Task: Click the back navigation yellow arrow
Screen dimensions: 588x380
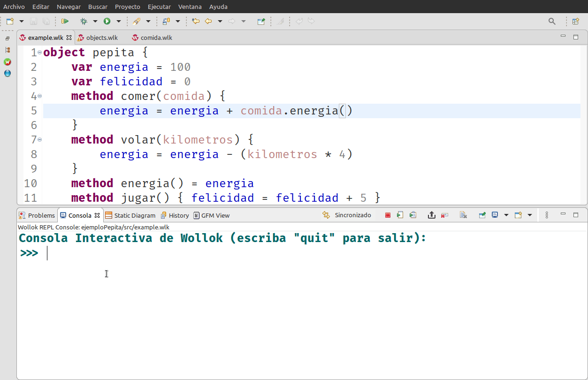Action: 208,21
